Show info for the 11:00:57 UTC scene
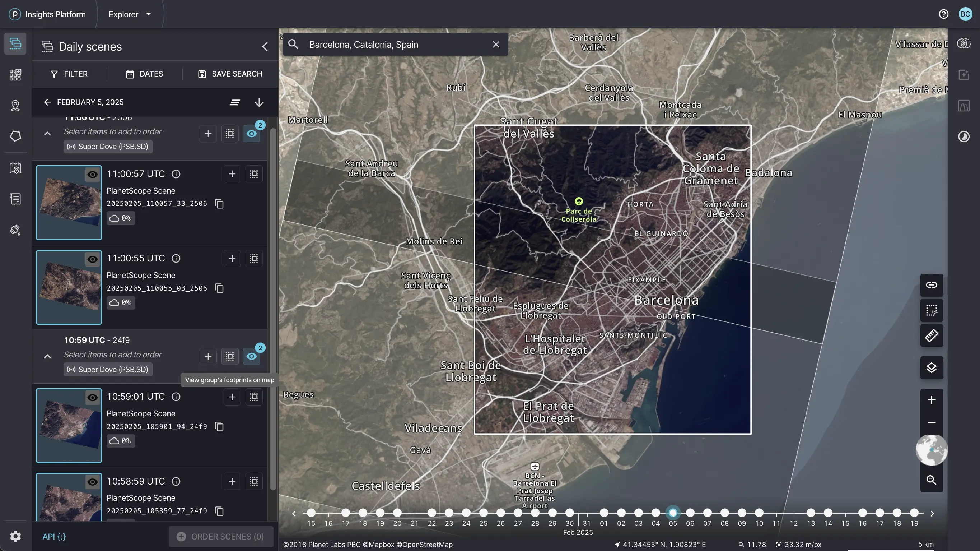This screenshot has height=551, width=980. click(176, 174)
